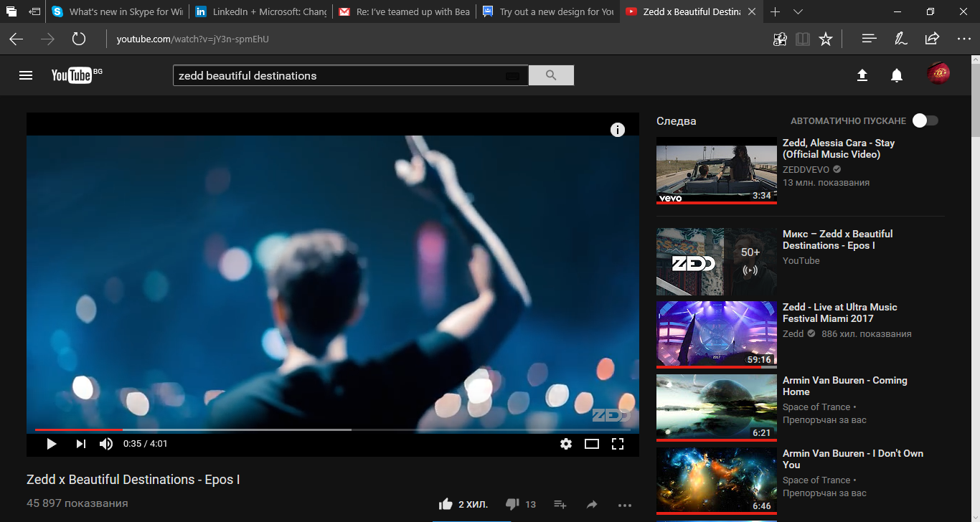Make a web note with pen icon

tap(900, 39)
